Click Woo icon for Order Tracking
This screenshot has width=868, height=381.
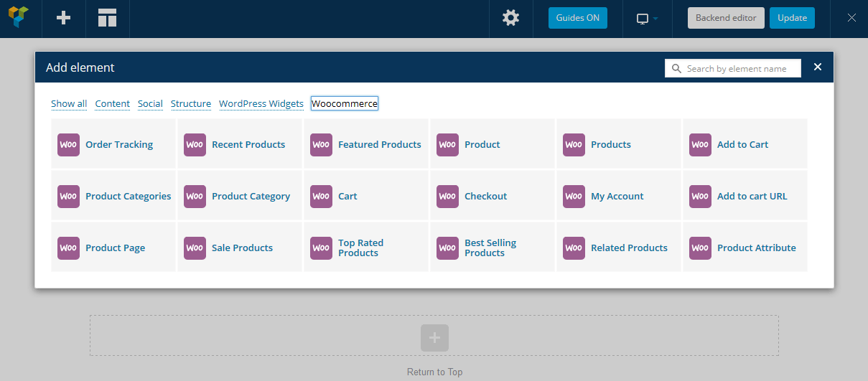pos(69,144)
